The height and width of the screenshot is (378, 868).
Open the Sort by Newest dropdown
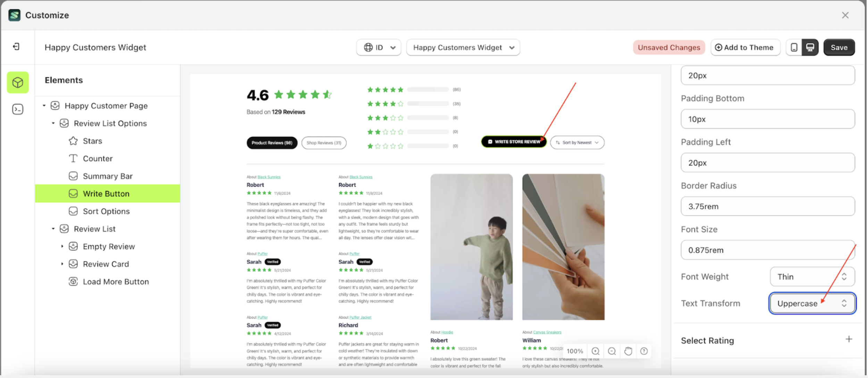click(577, 142)
